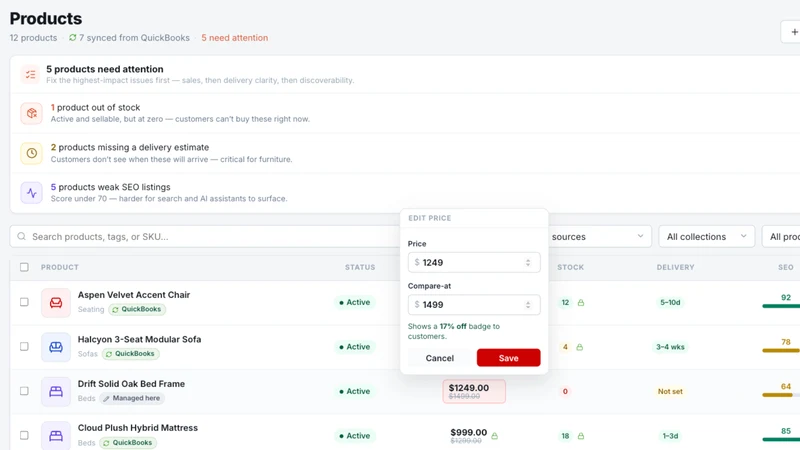The image size is (800, 450).
Task: Open '2 products missing a delivery estimate' row
Action: [x=405, y=153]
